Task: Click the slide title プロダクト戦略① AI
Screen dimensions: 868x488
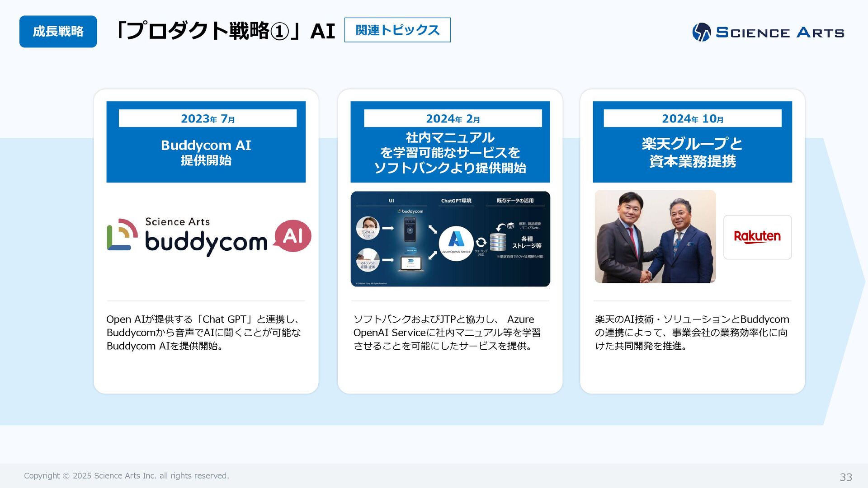Action: [225, 31]
